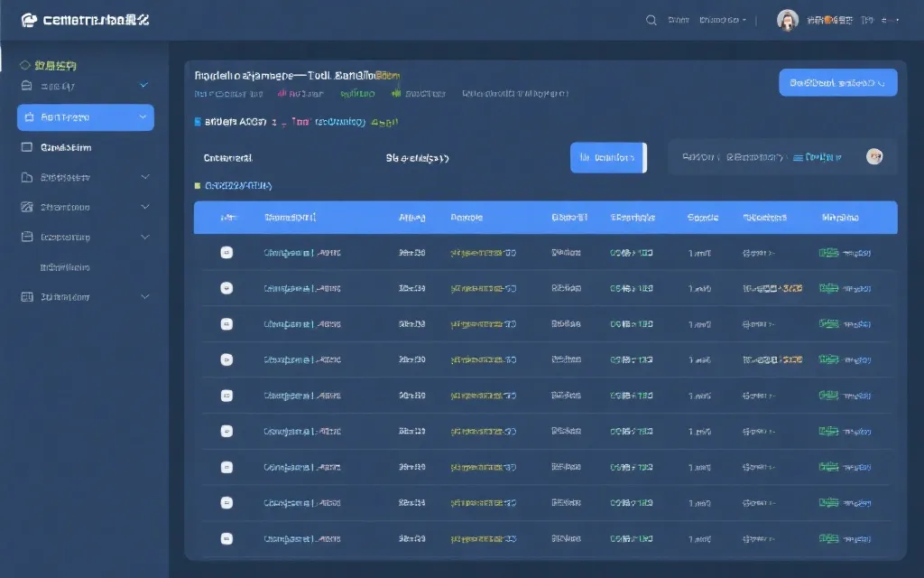Click the magnifying glass search icon in header

651,20
